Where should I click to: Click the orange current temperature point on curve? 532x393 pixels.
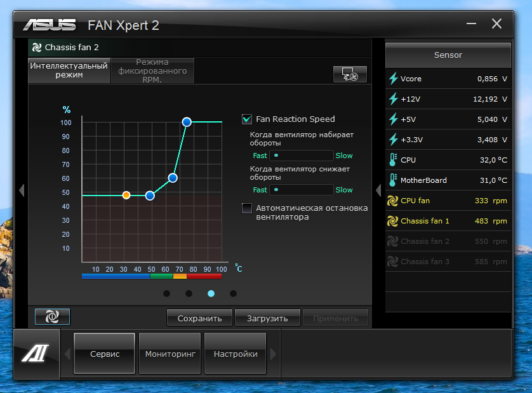pos(126,195)
